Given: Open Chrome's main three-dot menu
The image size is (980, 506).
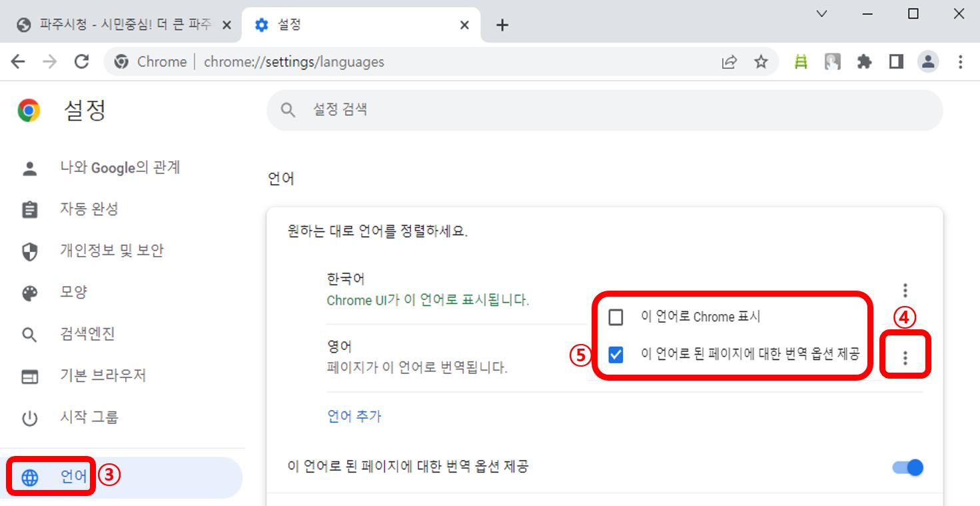Looking at the screenshot, I should click(961, 61).
